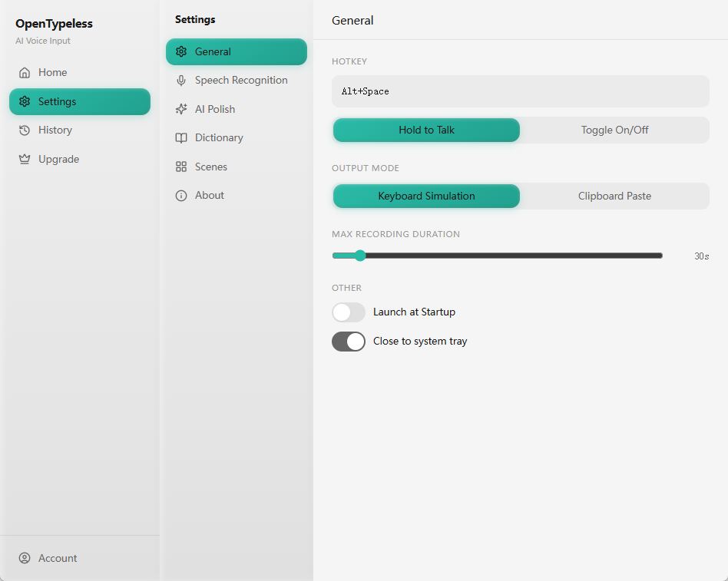Click the Speech Recognition microphone icon
728x581 pixels.
tap(181, 81)
